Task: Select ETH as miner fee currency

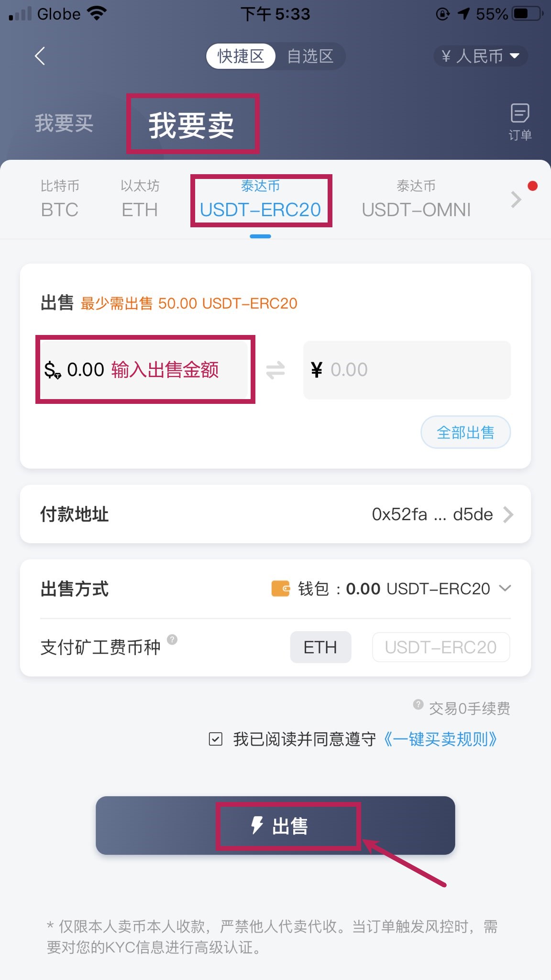Action: coord(320,647)
